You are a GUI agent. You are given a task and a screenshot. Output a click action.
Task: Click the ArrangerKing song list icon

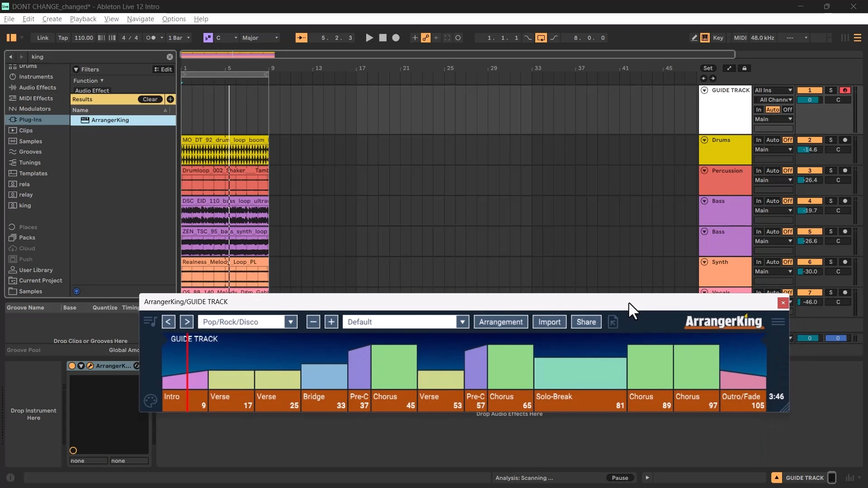tap(150, 322)
